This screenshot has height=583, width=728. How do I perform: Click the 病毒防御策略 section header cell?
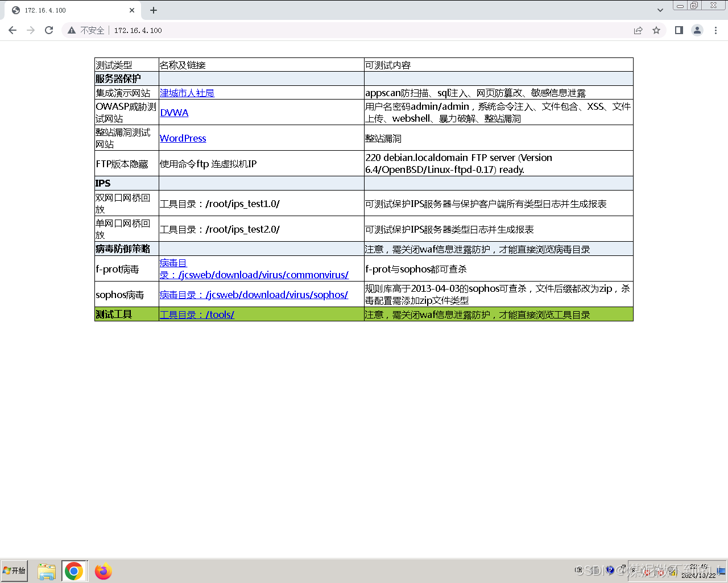pos(127,249)
